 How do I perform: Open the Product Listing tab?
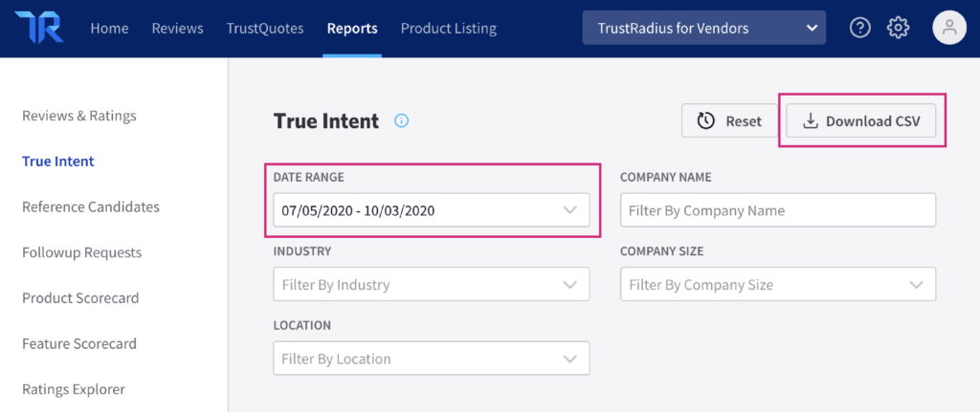click(449, 28)
